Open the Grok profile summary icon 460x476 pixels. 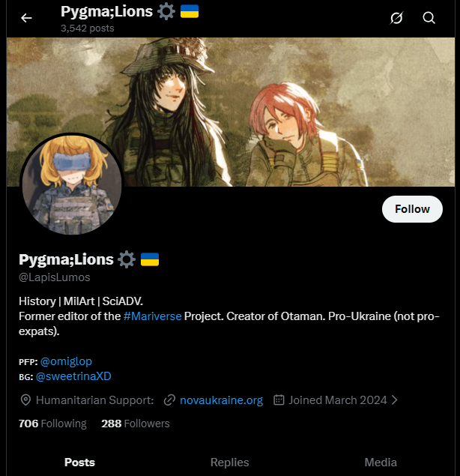(396, 18)
